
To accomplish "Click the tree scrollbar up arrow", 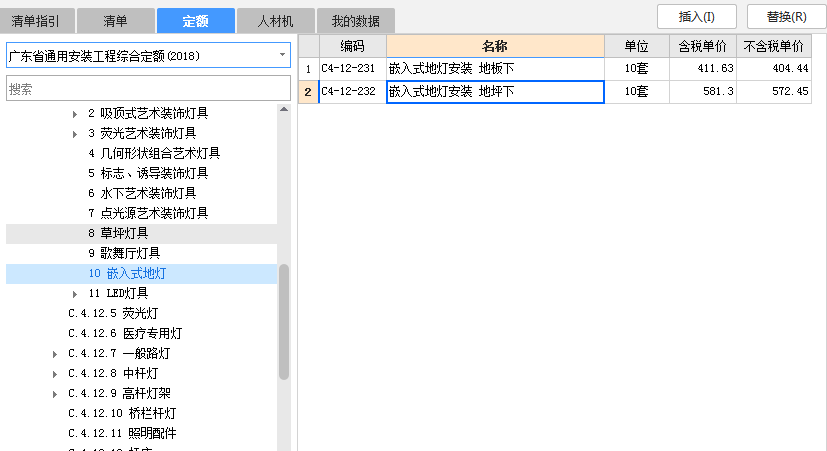I will [x=284, y=109].
